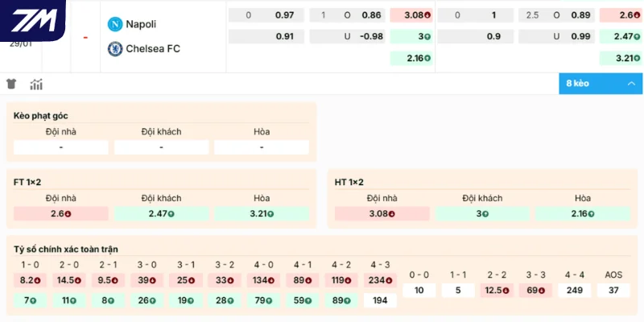This screenshot has width=644, height=322.
Task: Collapse the "8 kèo" markets panel
Action: [x=600, y=84]
